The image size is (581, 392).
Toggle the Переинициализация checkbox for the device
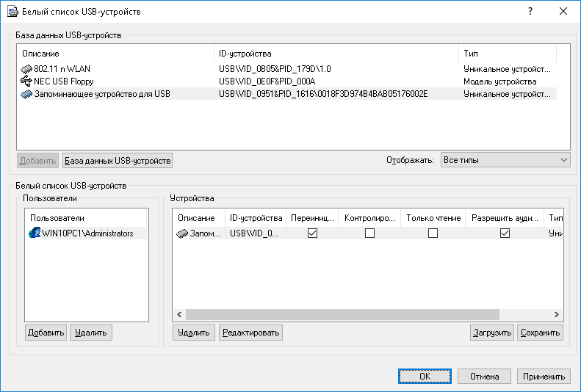(312, 233)
